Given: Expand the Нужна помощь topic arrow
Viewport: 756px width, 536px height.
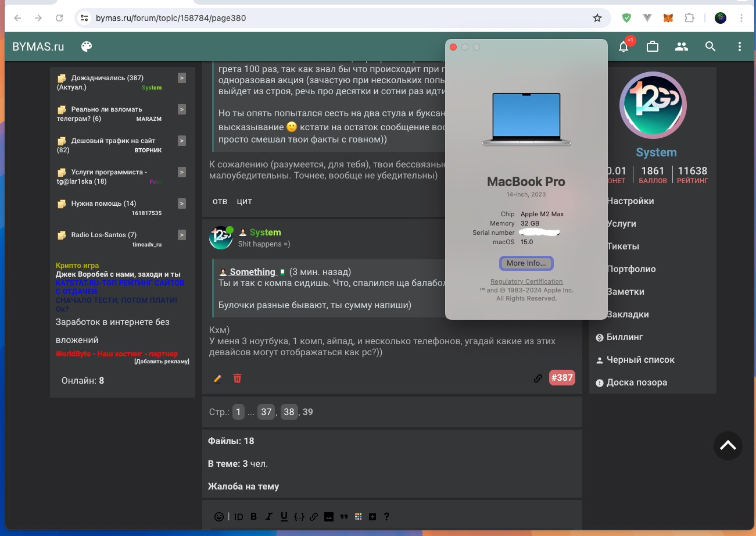Looking at the screenshot, I should [x=182, y=203].
